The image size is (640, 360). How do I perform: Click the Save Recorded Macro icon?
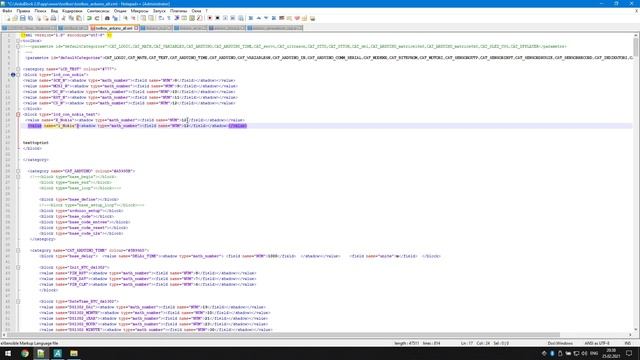[241, 18]
